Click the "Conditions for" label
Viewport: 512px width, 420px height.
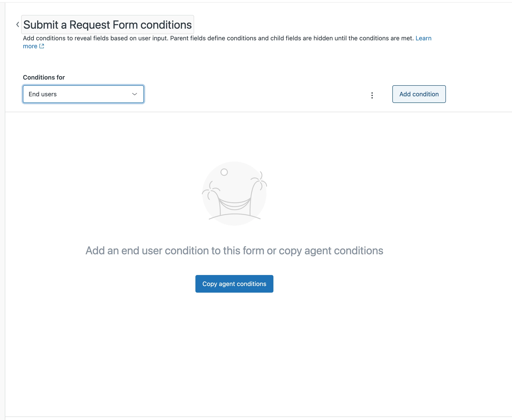click(44, 77)
